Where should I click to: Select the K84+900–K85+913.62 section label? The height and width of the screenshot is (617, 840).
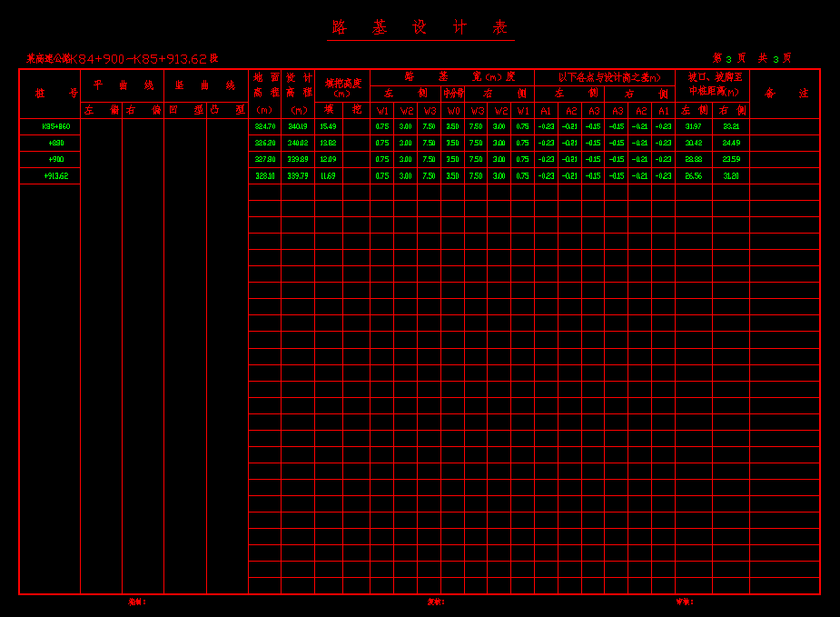122,58
